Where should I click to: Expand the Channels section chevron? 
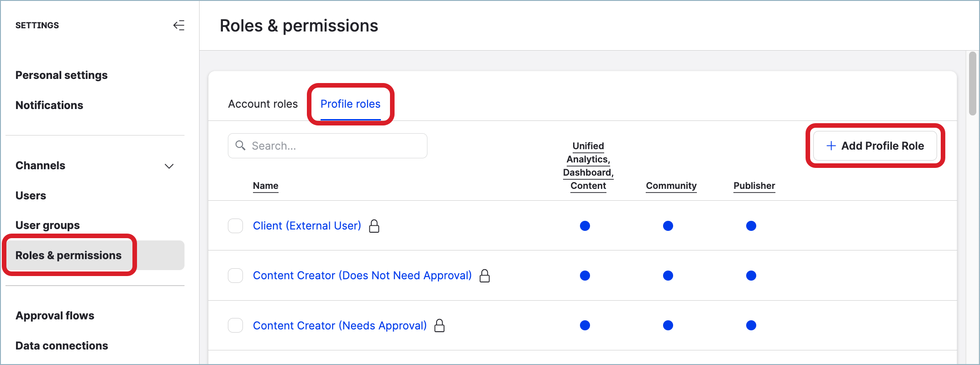pos(169,166)
